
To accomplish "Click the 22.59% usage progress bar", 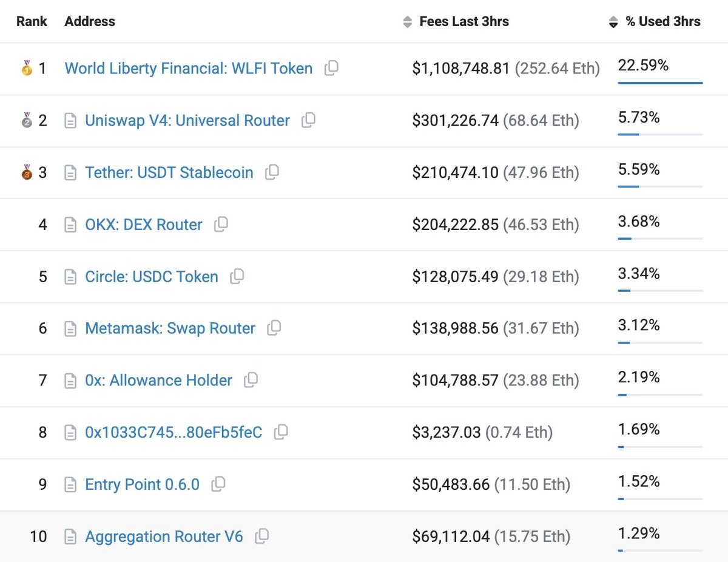I will point(660,83).
